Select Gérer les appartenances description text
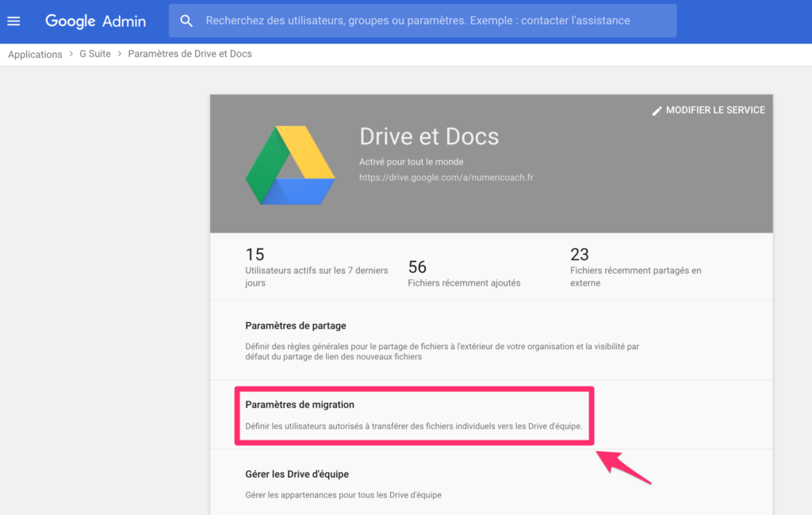Screen dimensions: 812x515 point(343,495)
